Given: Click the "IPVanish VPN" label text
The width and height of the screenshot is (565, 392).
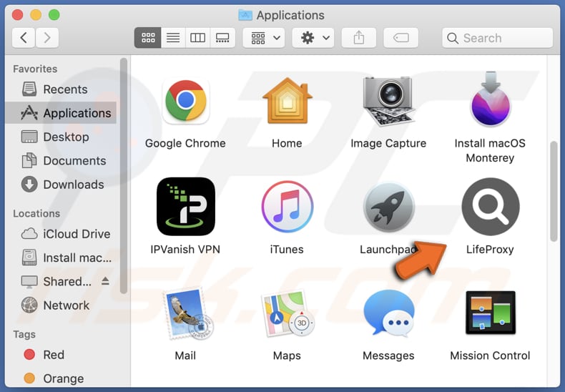Looking at the screenshot, I should point(185,250).
